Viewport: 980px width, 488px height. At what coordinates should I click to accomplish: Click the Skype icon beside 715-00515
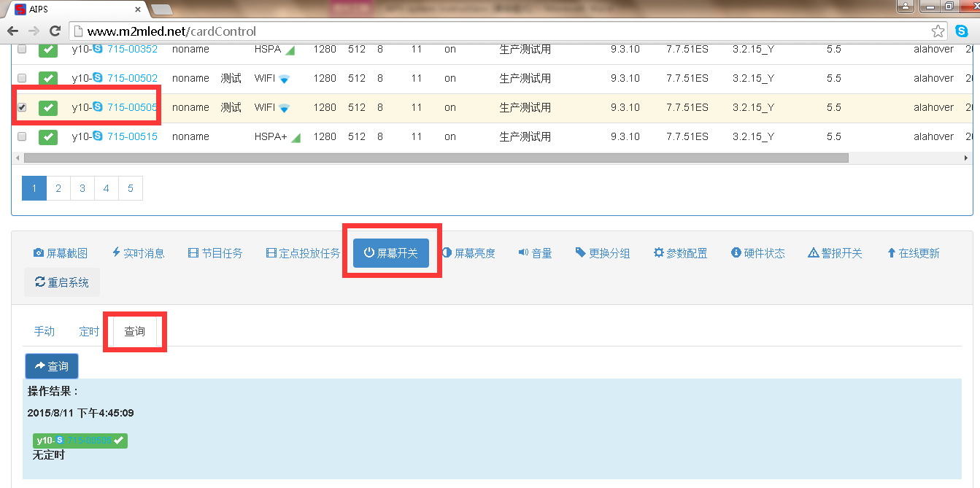(x=98, y=136)
